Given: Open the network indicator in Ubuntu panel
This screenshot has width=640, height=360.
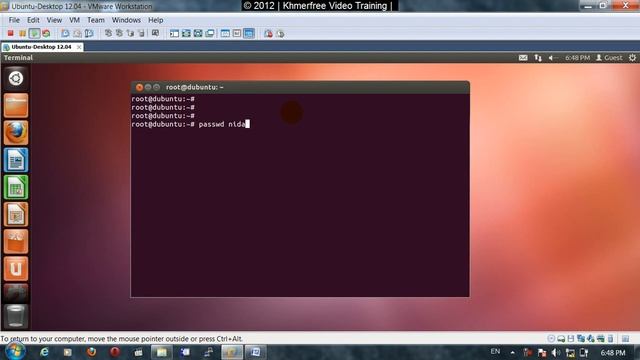Looking at the screenshot, I should pyautogui.click(x=538, y=58).
